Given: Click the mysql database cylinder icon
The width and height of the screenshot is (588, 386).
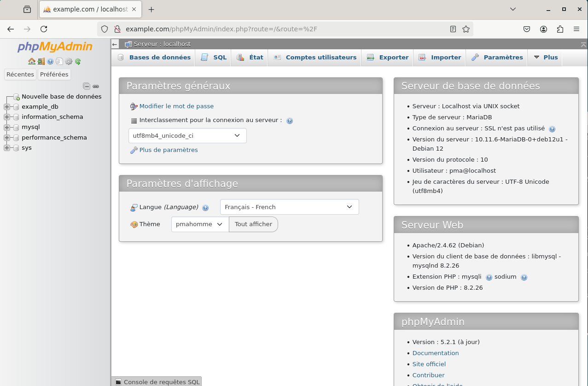Looking at the screenshot, I should 17,127.
